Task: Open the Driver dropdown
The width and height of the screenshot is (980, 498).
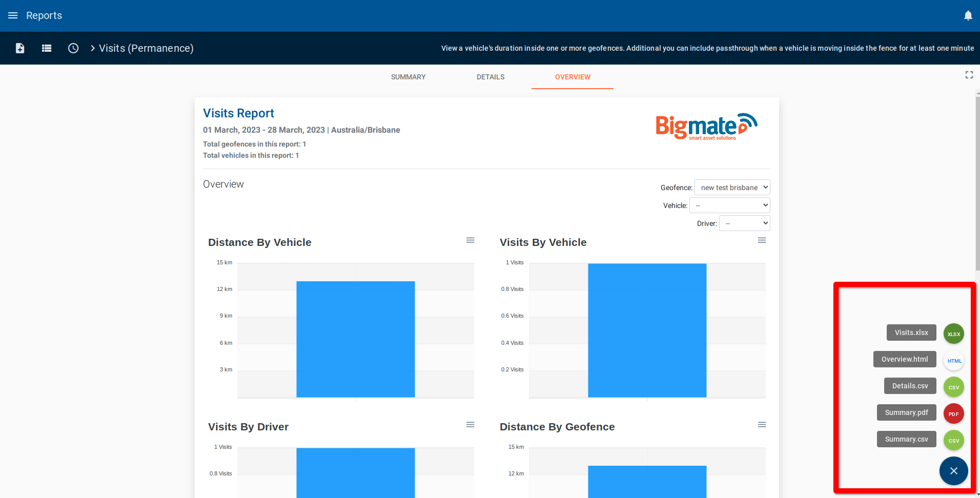Action: 744,223
